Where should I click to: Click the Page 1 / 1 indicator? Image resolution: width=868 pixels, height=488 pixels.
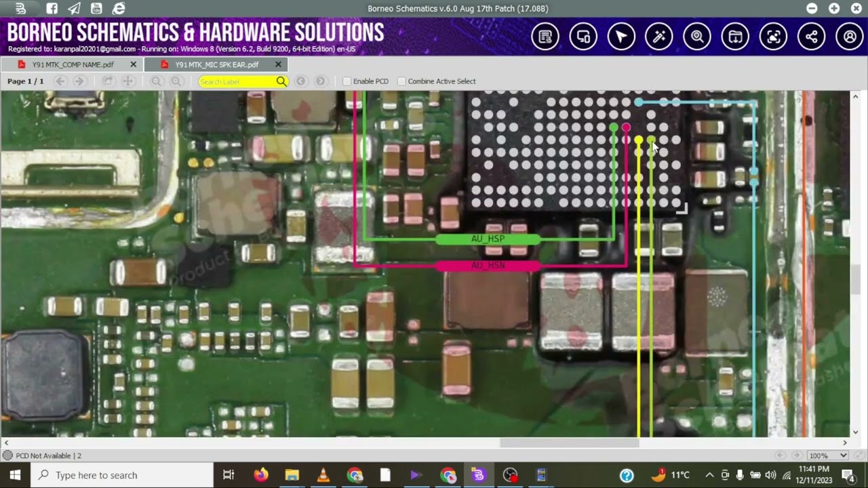26,81
